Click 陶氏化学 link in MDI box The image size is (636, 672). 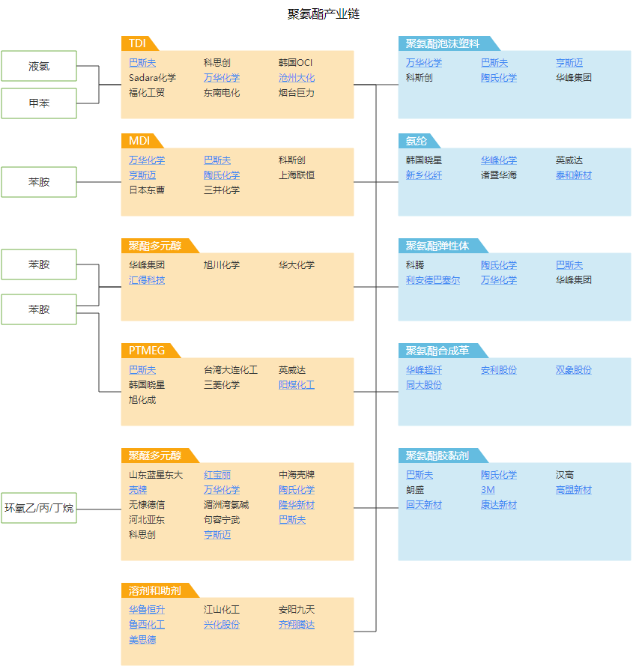pyautogui.click(x=222, y=175)
